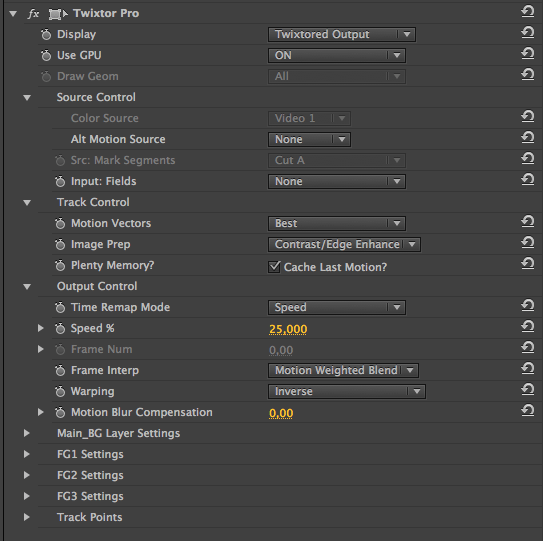Expand the Track Points group
Viewport: 543px width, 541px height.
coord(27,517)
